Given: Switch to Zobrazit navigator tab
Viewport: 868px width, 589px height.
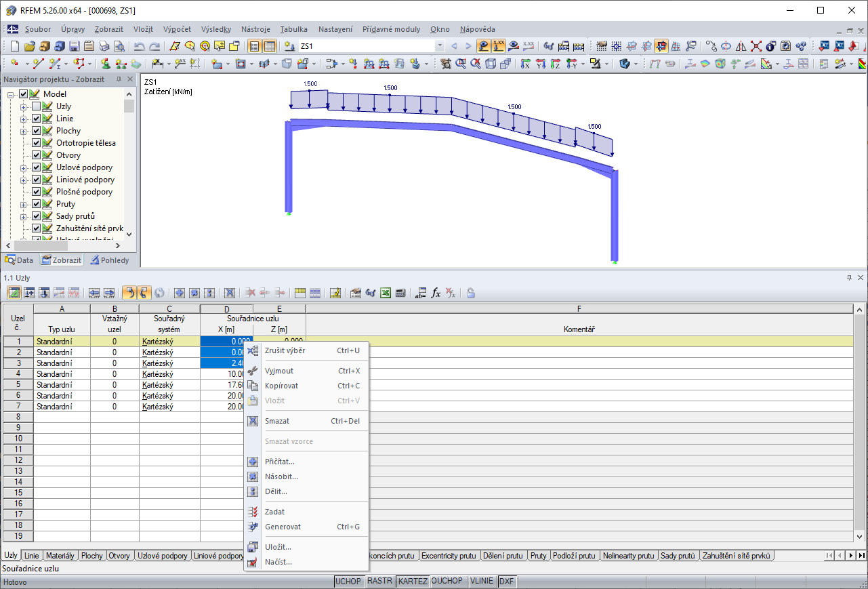Looking at the screenshot, I should tap(61, 260).
